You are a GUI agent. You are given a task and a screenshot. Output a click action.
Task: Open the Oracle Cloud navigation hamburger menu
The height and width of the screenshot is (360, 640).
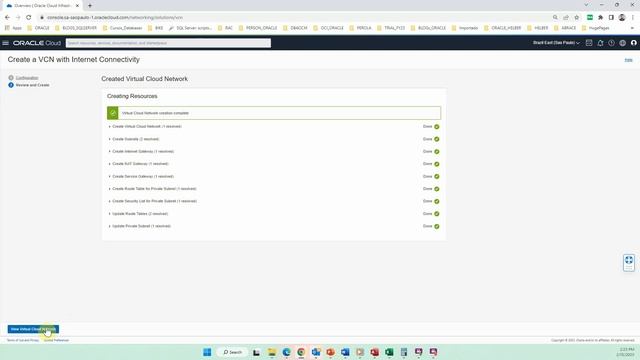tap(5, 43)
